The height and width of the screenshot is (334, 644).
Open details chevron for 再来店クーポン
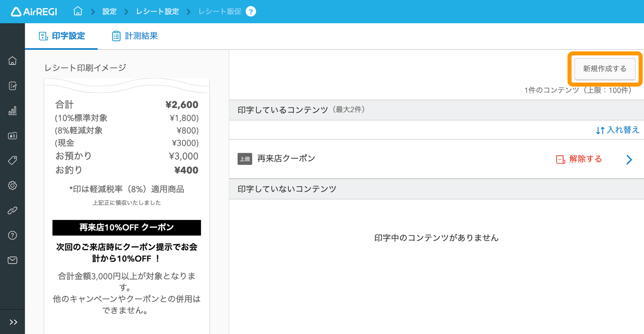point(629,159)
